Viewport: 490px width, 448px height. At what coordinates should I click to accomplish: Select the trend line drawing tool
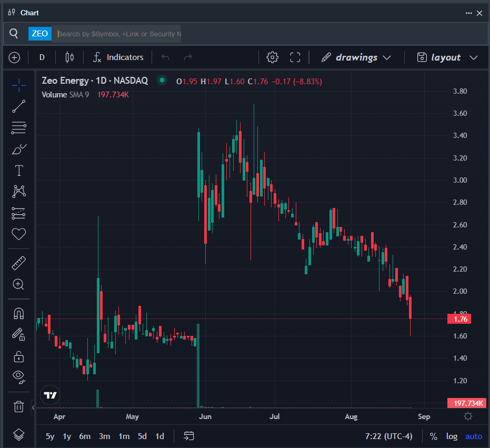tap(19, 106)
